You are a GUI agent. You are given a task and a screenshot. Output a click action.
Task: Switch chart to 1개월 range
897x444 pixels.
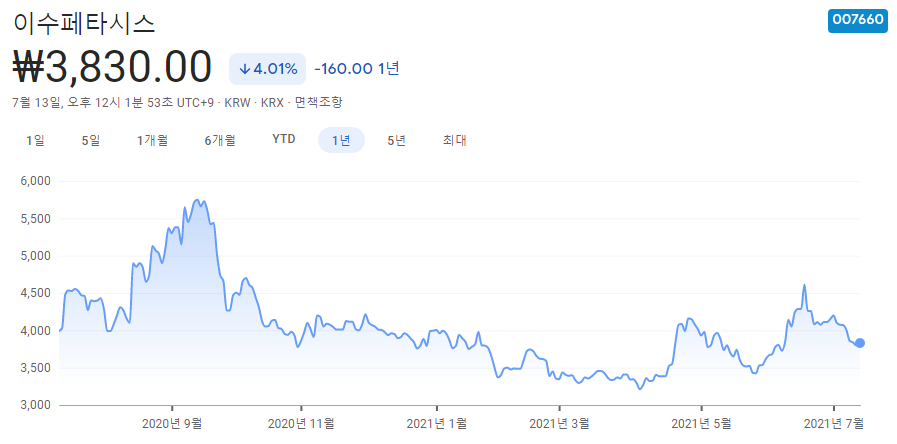click(x=152, y=140)
